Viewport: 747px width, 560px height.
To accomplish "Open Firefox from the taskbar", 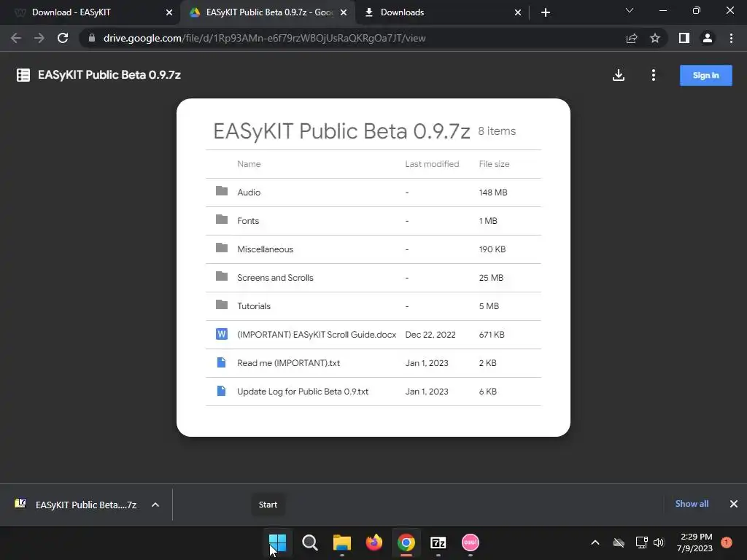I will [374, 542].
